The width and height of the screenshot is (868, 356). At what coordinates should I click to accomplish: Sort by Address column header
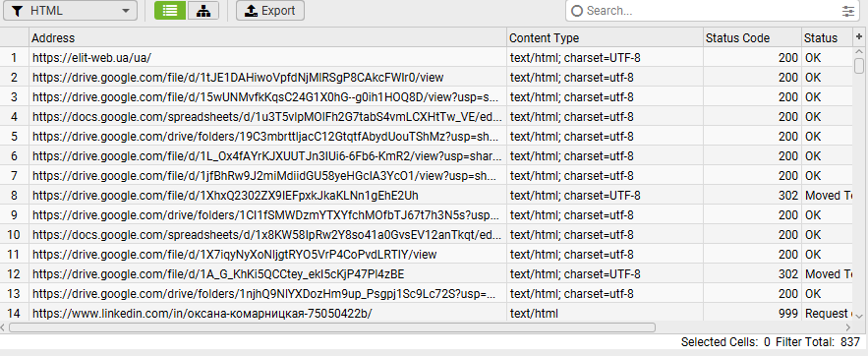pyautogui.click(x=267, y=38)
